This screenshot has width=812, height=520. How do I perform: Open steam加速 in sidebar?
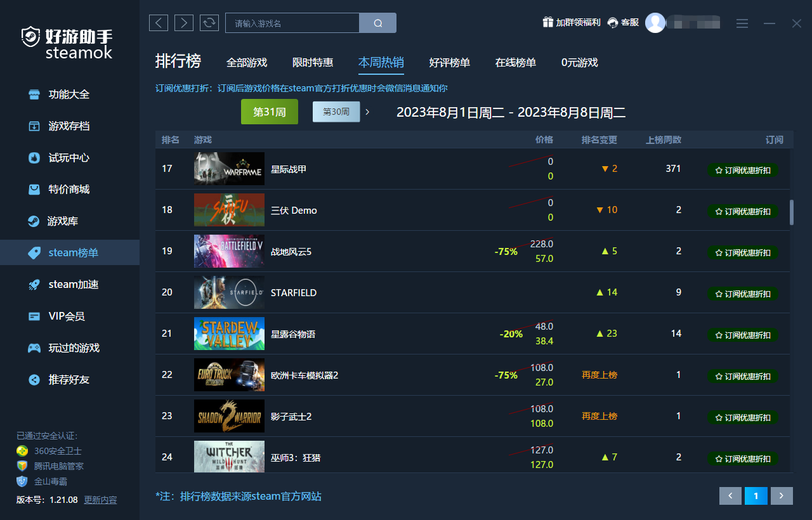pos(70,285)
